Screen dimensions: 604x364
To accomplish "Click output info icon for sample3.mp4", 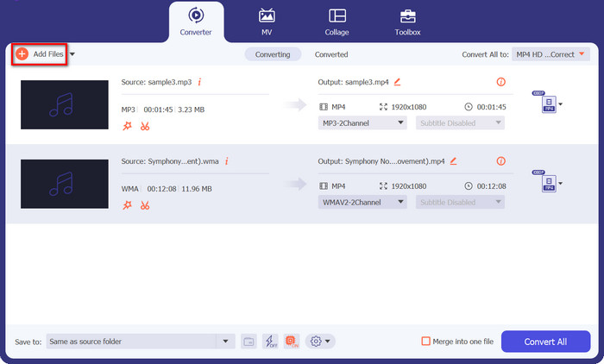I will (x=500, y=82).
